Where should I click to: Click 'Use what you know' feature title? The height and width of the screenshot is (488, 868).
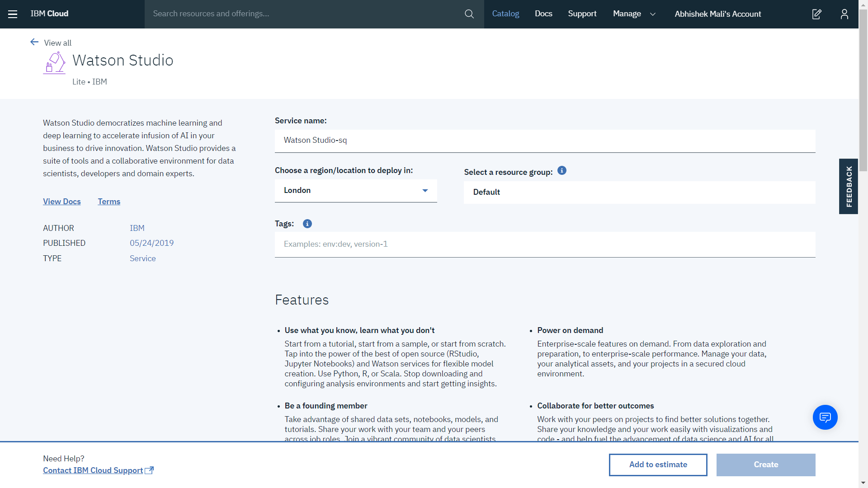[359, 330]
